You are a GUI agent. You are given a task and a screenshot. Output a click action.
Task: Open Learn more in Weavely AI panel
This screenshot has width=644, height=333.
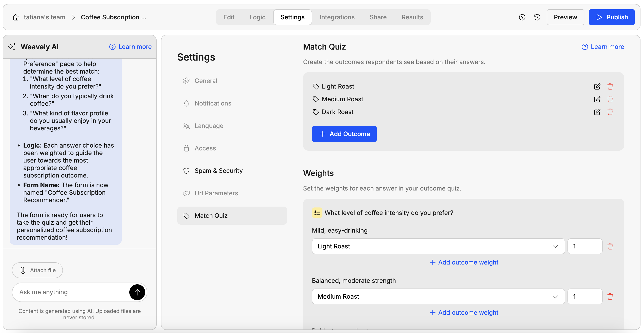(130, 47)
